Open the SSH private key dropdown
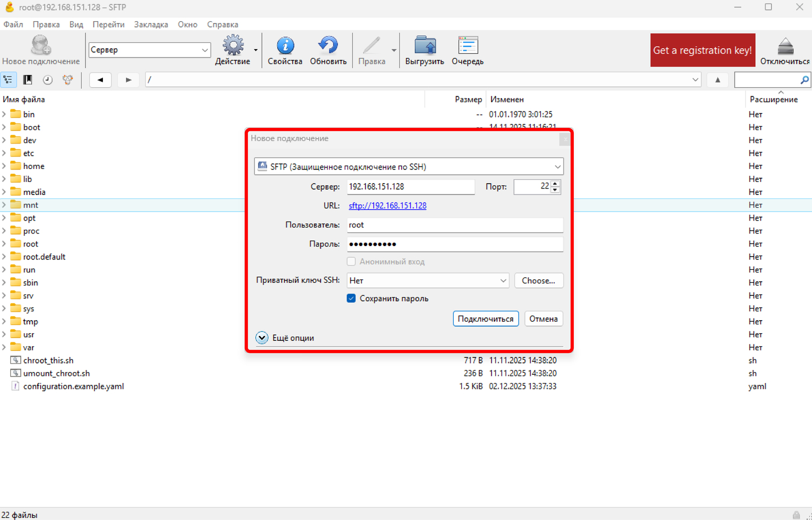Viewport: 812px width, 520px height. (428, 281)
